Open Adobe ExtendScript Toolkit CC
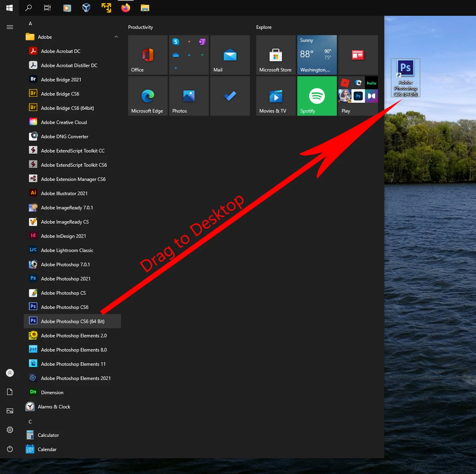Screen dimensions: 476x474 (72, 151)
